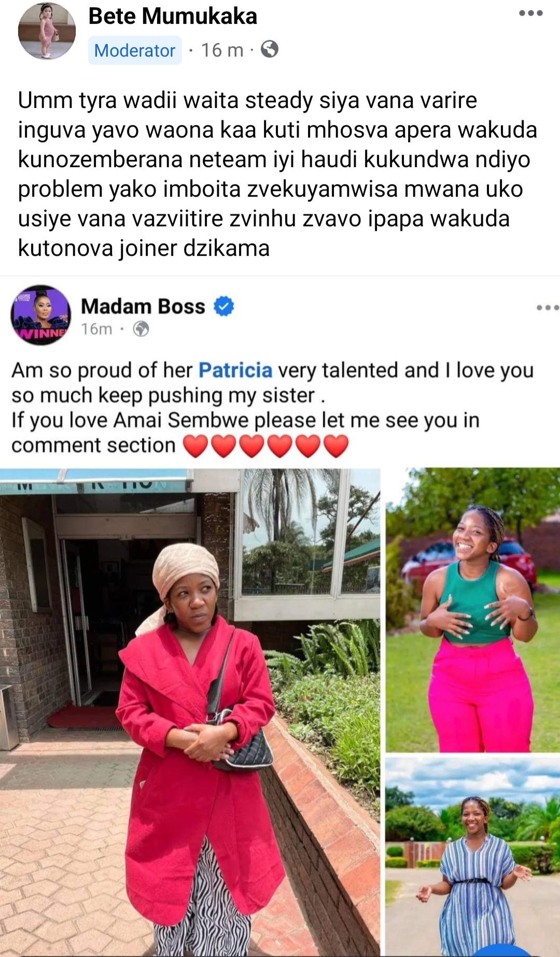Tap Madam Boss verified blue badge

[224, 306]
